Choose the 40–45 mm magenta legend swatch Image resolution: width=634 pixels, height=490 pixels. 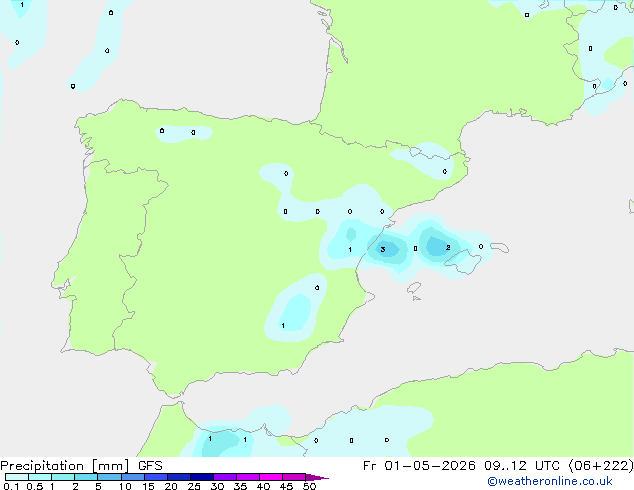(x=271, y=477)
